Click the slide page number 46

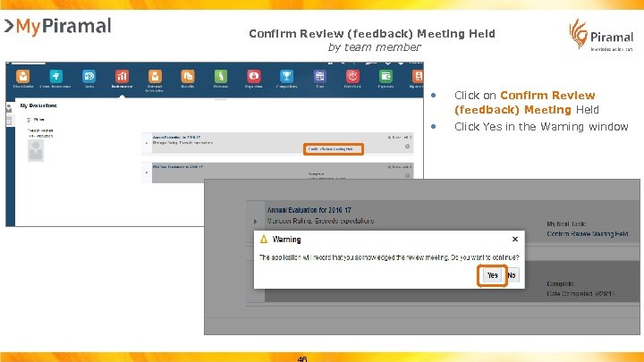(x=302, y=358)
